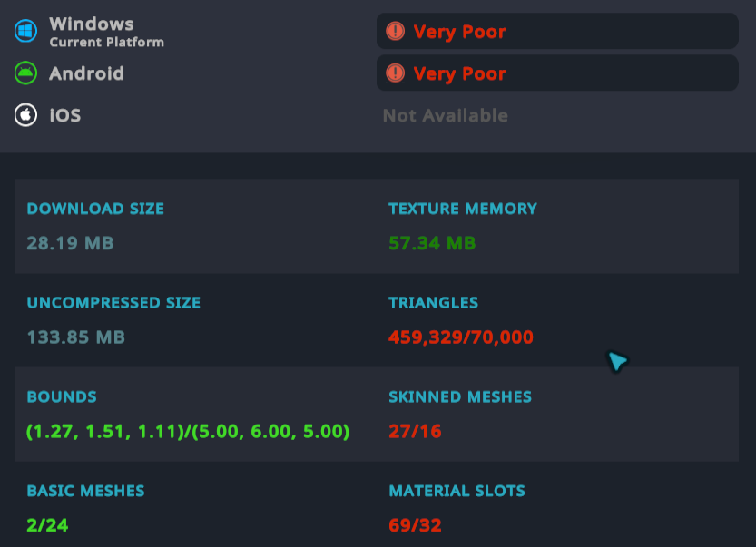Viewport: 756px width, 547px height.
Task: Select the Windows Current Platform label
Action: click(x=105, y=31)
